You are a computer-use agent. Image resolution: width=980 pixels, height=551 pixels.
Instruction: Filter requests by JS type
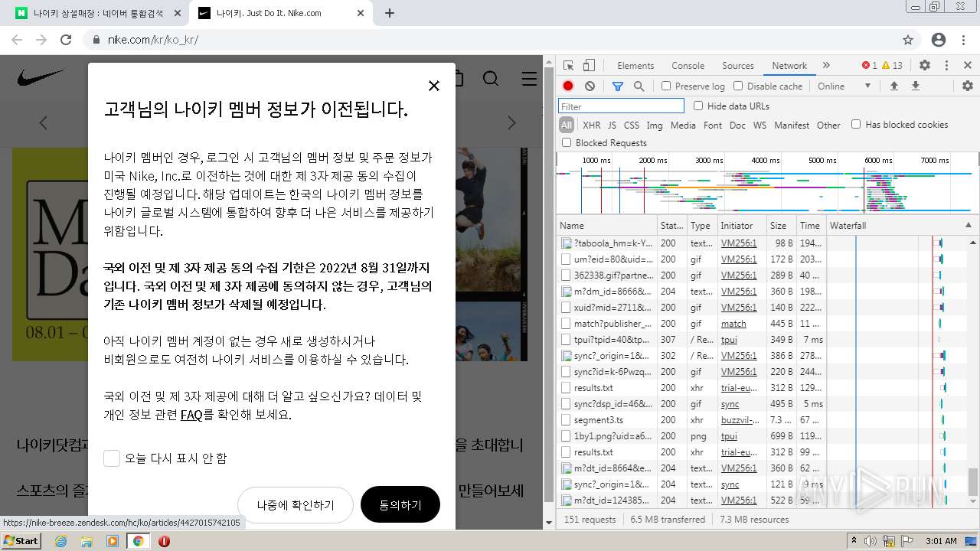coord(612,125)
